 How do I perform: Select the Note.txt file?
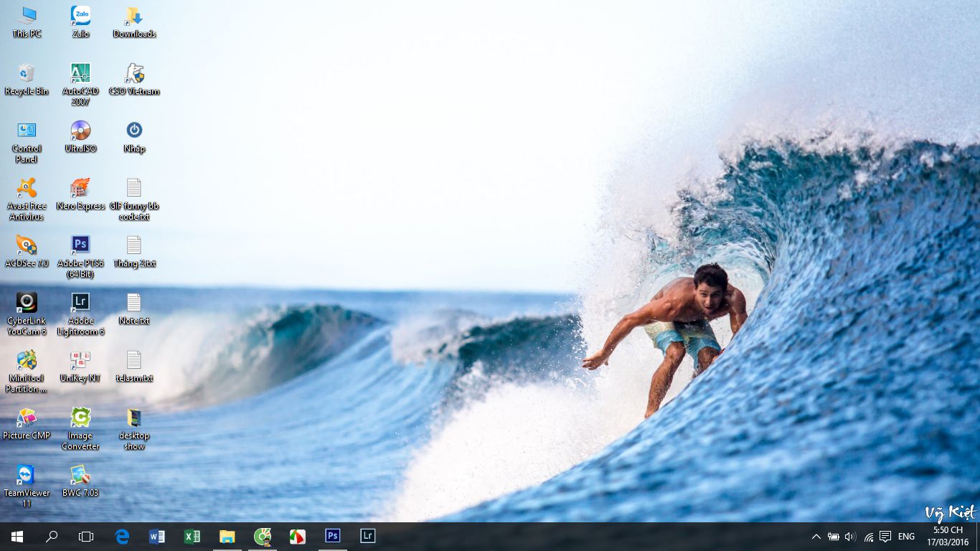134,309
